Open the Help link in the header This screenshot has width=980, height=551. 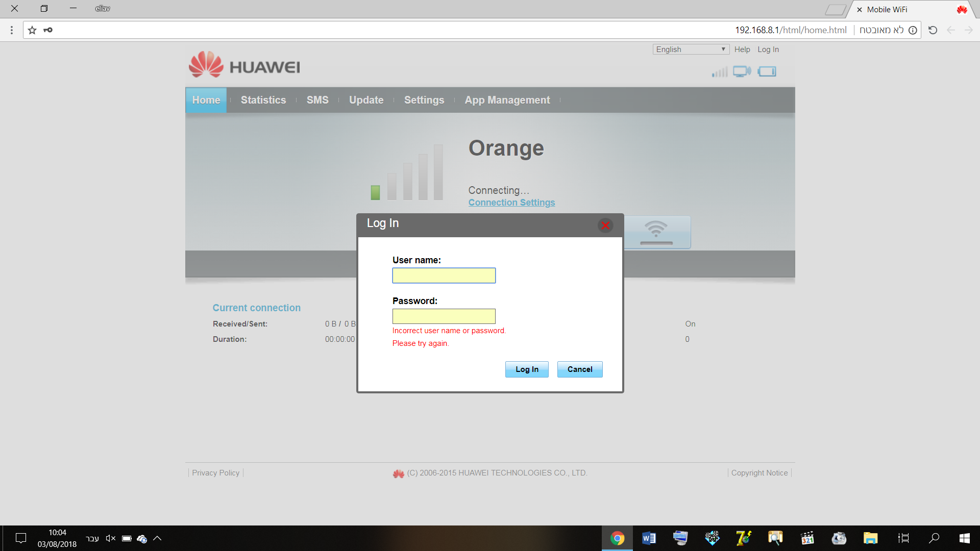[742, 49]
